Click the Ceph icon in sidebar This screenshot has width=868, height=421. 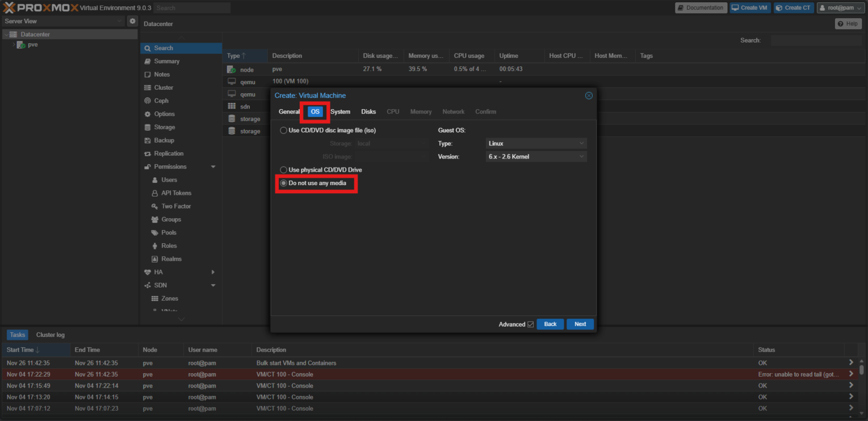148,101
